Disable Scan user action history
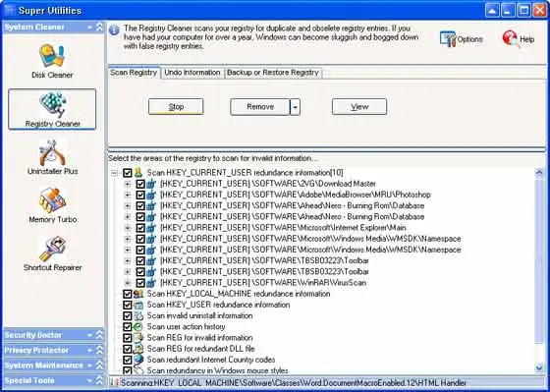The image size is (550, 392). (128, 327)
